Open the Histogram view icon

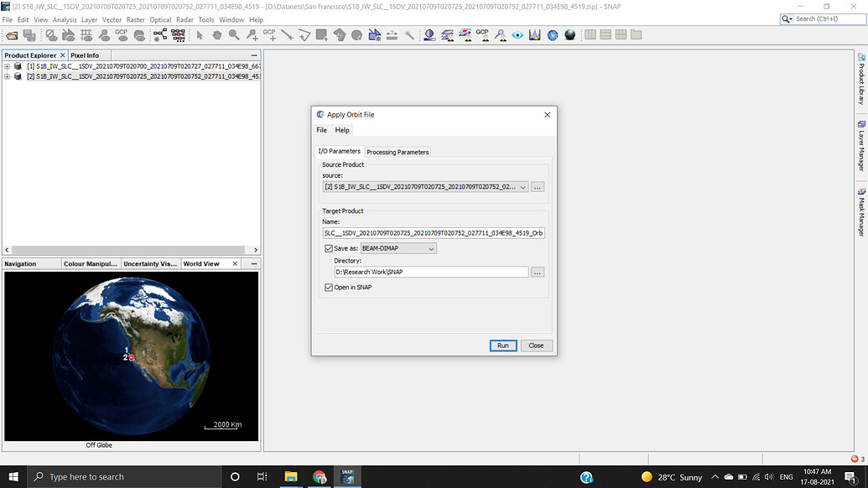pyautogui.click(x=535, y=34)
